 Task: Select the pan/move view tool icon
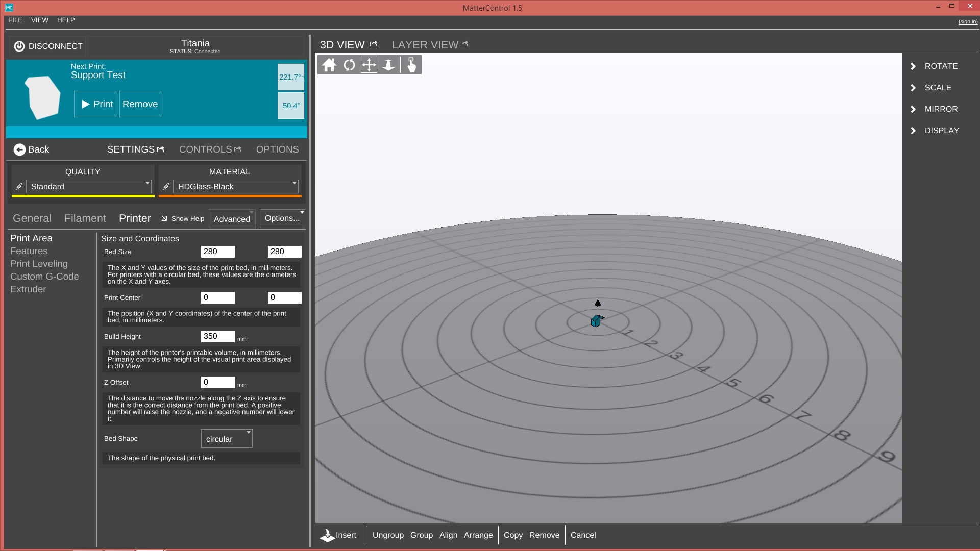tap(369, 65)
